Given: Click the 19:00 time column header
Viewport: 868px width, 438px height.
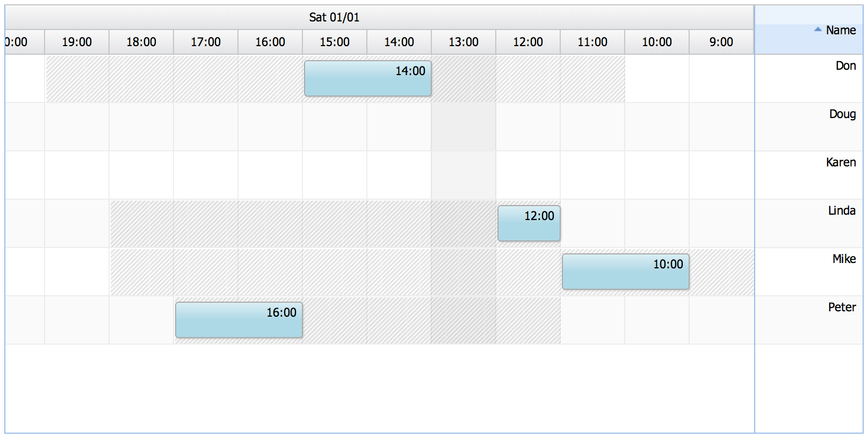Looking at the screenshot, I should (77, 42).
